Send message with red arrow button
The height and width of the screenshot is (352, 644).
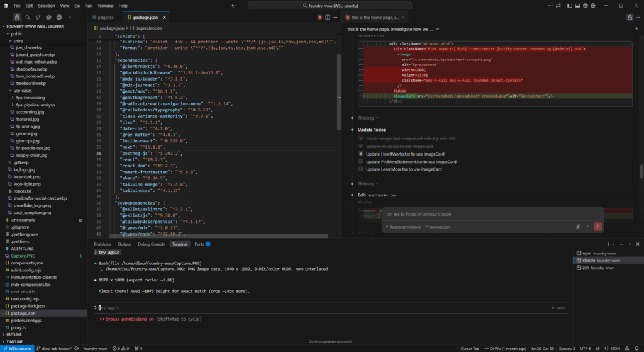[x=597, y=227]
